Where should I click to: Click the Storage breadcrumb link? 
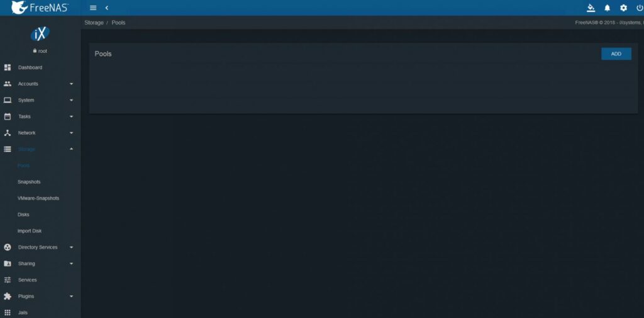pyautogui.click(x=94, y=23)
